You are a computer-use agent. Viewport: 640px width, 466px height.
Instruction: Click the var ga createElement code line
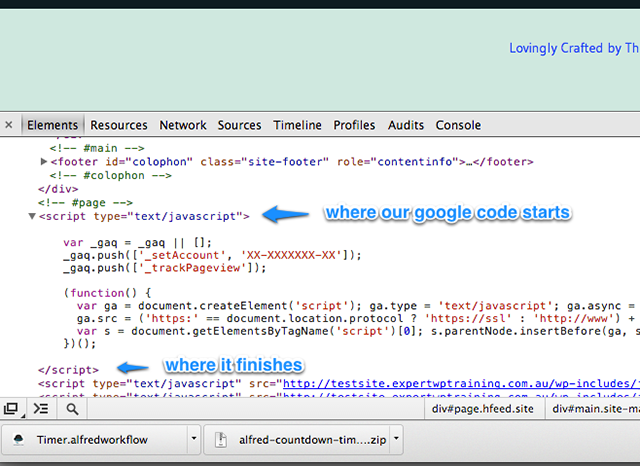coord(358,306)
